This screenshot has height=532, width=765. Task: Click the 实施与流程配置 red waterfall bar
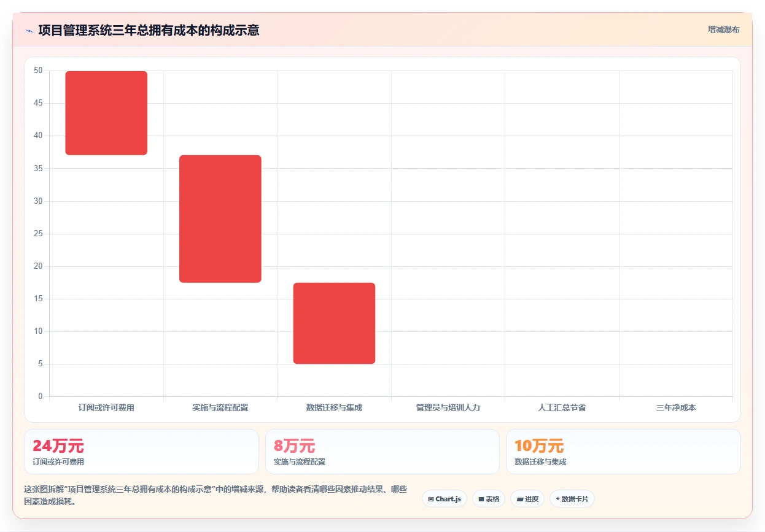coord(220,219)
